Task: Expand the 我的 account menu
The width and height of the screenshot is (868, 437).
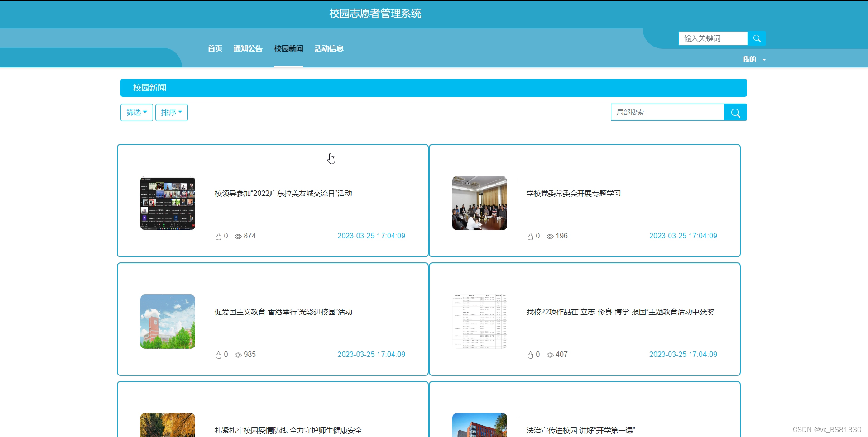Action: (754, 59)
